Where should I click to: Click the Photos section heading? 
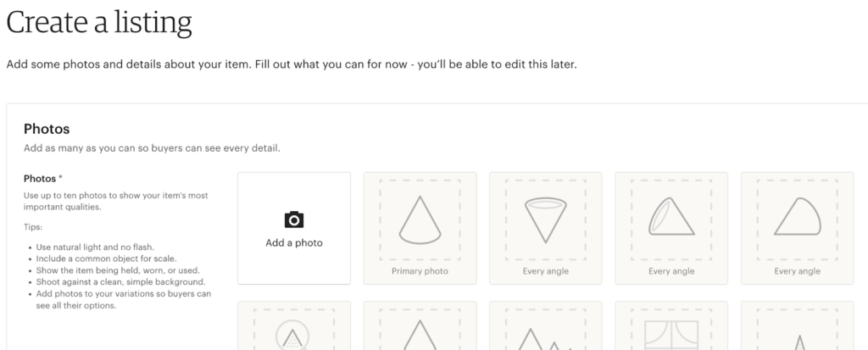pyautogui.click(x=47, y=129)
